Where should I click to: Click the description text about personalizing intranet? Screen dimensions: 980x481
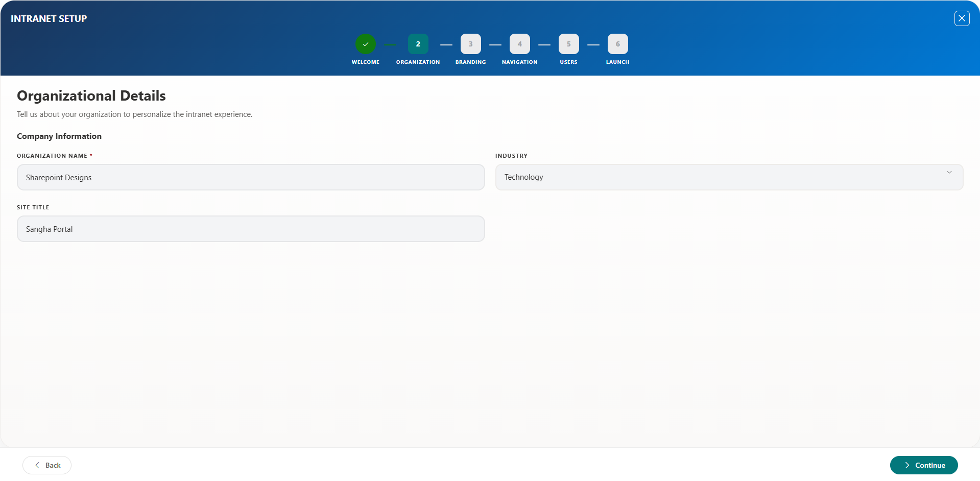pyautogui.click(x=135, y=114)
